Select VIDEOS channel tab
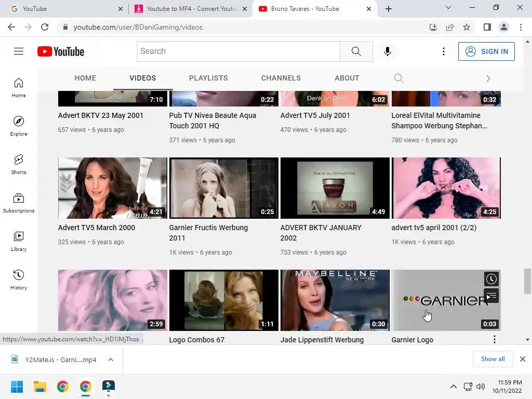The width and height of the screenshot is (532, 399). click(142, 78)
